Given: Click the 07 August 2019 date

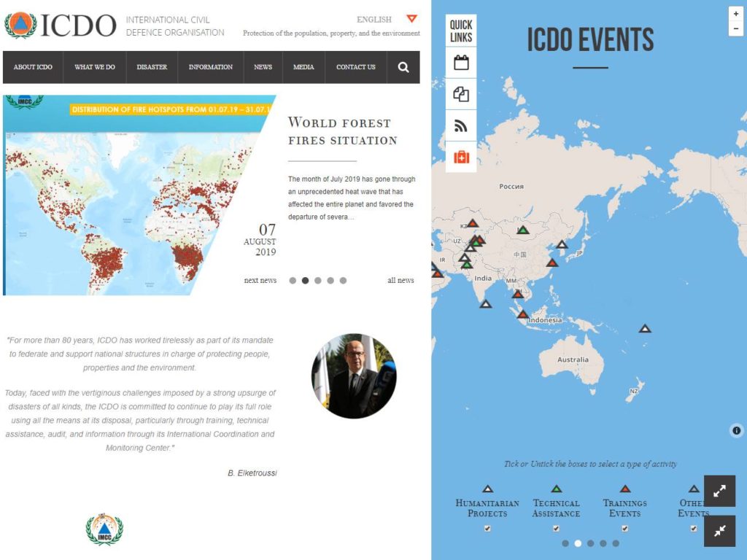Looking at the screenshot, I should 260,240.
